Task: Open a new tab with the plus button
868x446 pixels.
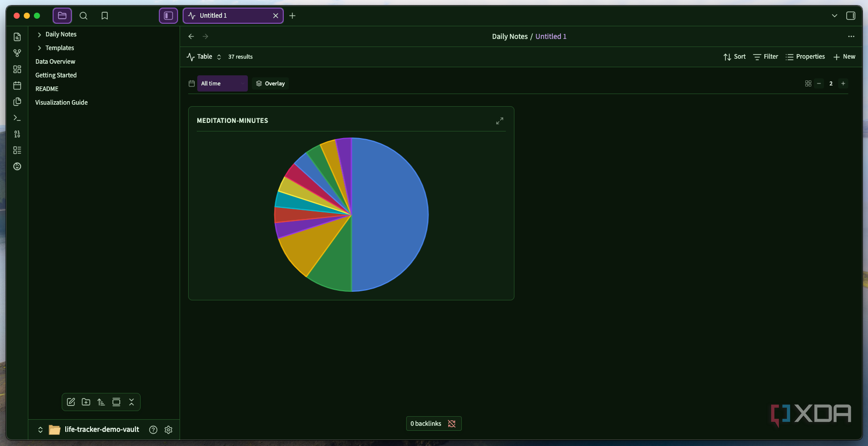Action: [292, 16]
